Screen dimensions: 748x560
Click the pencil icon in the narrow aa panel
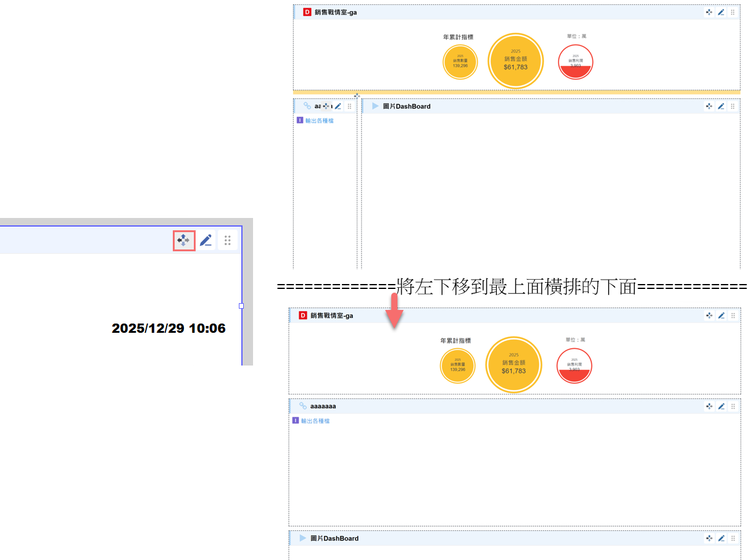click(x=338, y=106)
